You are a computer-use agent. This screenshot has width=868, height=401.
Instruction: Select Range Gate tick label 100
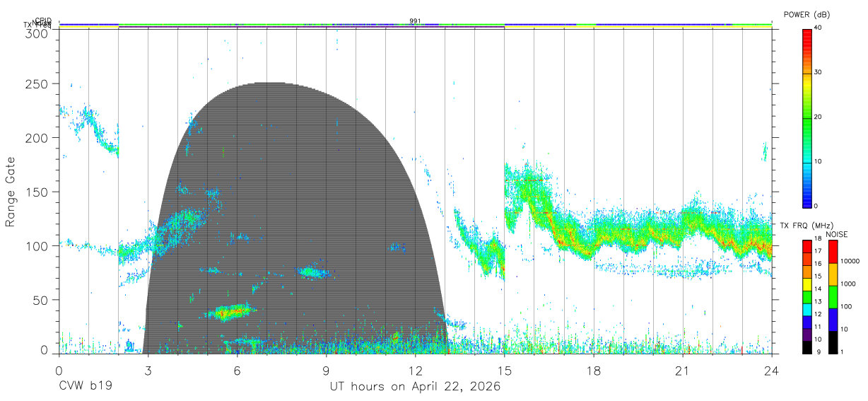[x=37, y=246]
